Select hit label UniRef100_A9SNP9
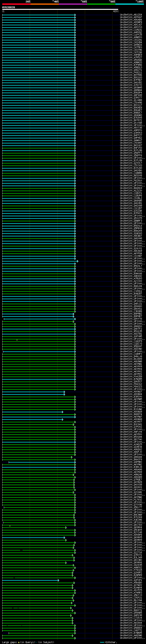 click(131, 22)
